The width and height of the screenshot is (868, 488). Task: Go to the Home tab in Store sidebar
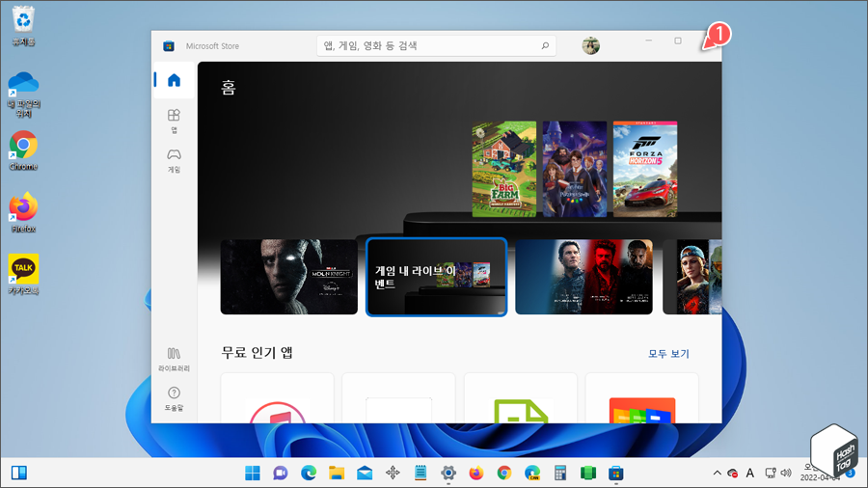(174, 80)
